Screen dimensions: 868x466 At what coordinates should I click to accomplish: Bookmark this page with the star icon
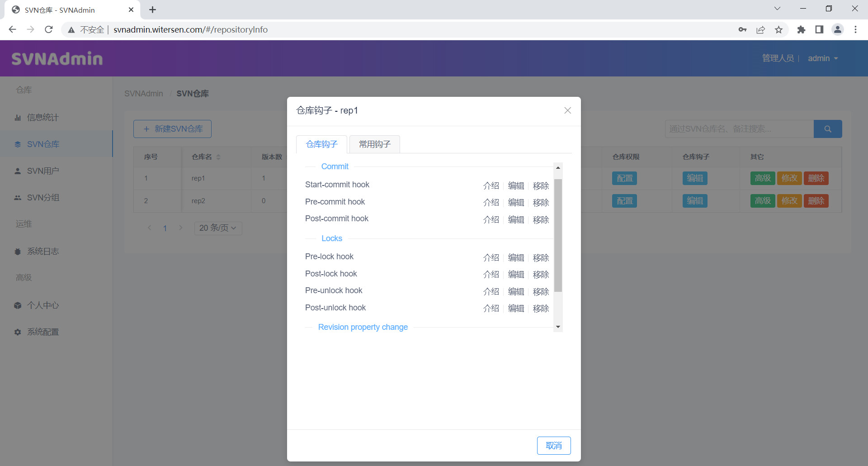[778, 29]
